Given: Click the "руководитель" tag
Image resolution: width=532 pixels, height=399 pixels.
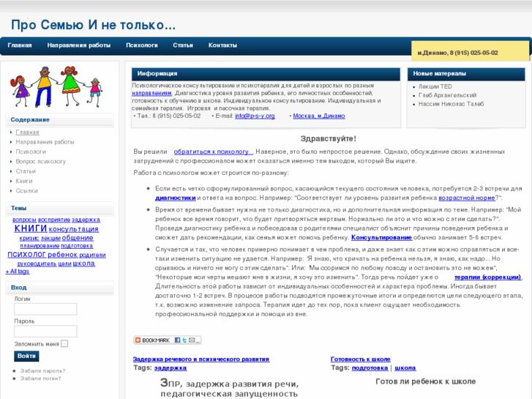Looking at the screenshot, I should point(37,264).
